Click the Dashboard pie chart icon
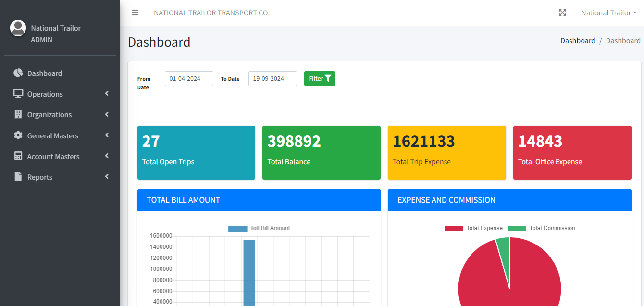 (18, 73)
